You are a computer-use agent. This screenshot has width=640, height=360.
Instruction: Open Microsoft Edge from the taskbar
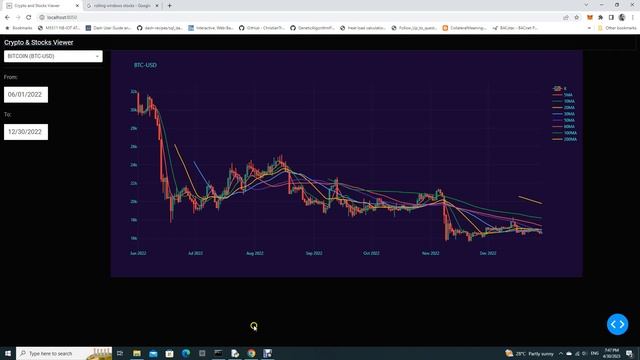(x=186, y=353)
